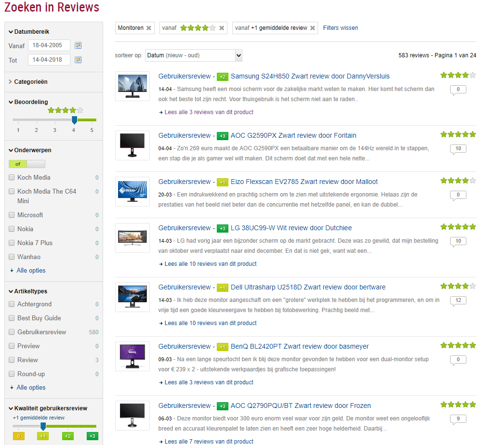Click plus icon beside Alle opties under Onderwerpen
Image resolution: width=504 pixels, height=445 pixels.
coord(12,271)
